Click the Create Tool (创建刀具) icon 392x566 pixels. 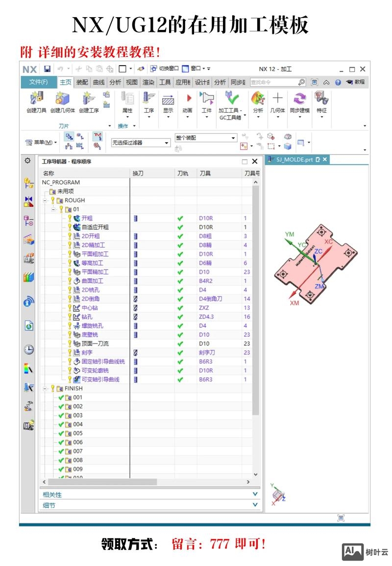click(36, 99)
